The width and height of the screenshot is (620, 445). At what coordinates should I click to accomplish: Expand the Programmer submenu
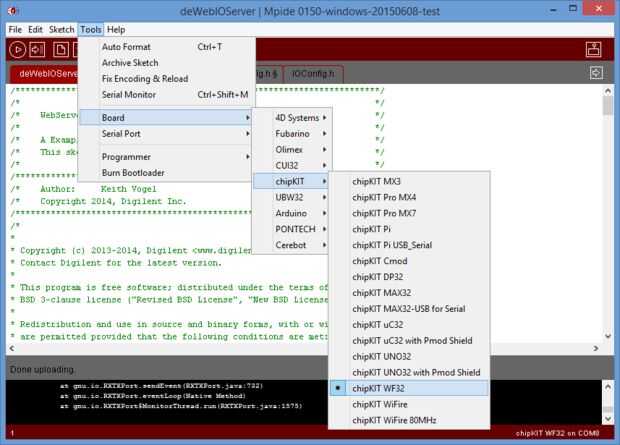[166, 157]
